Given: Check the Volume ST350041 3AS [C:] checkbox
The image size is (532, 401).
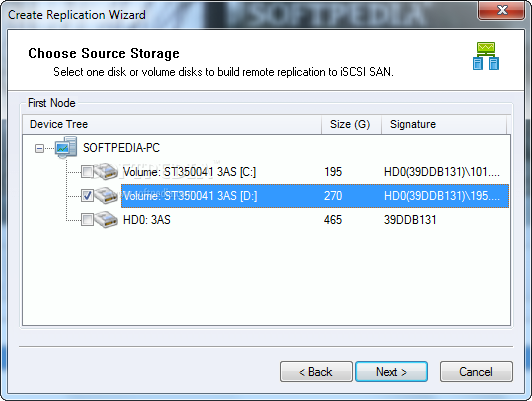Looking at the screenshot, I should (87, 172).
